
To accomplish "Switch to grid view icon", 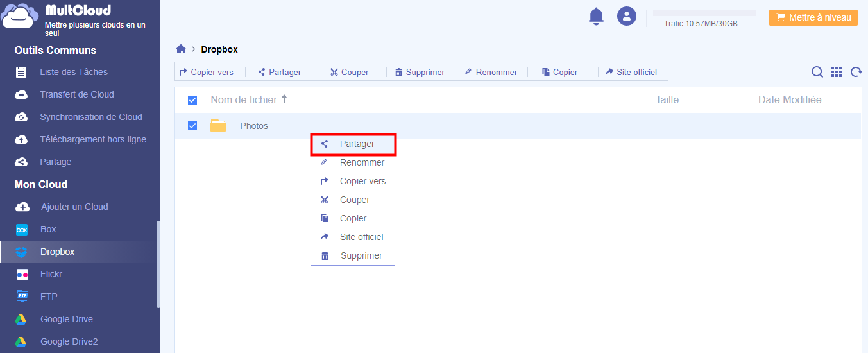I will click(837, 72).
